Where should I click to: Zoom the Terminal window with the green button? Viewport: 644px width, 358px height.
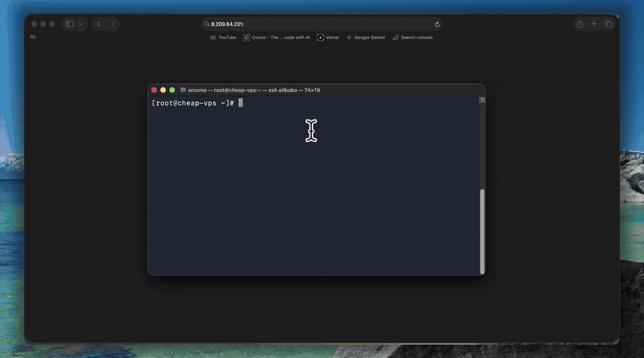click(x=172, y=90)
